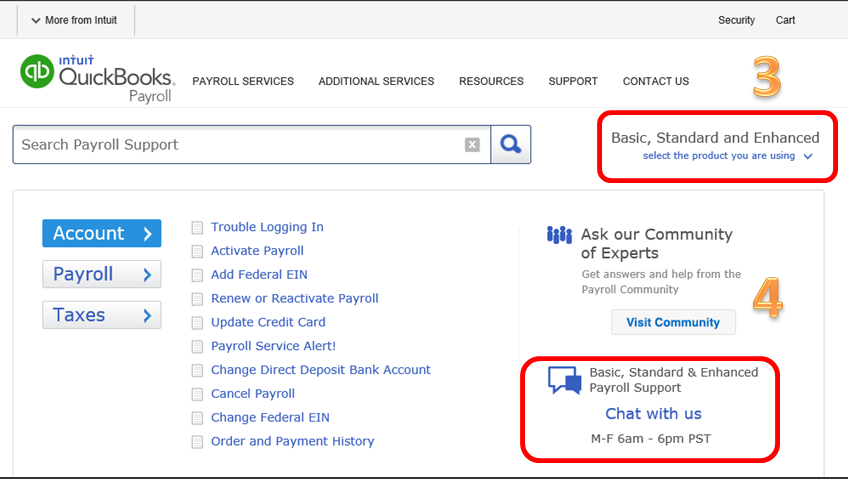Click the Account category chevron arrow

[x=147, y=234]
